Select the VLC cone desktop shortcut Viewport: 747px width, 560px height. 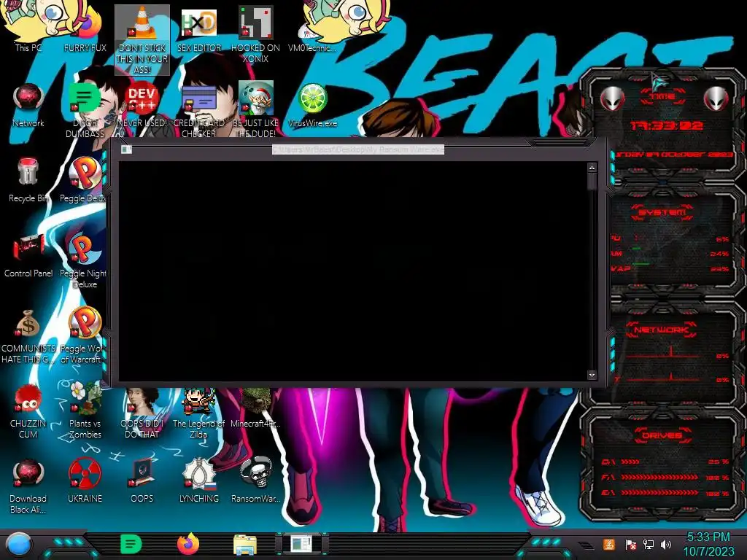(142, 39)
